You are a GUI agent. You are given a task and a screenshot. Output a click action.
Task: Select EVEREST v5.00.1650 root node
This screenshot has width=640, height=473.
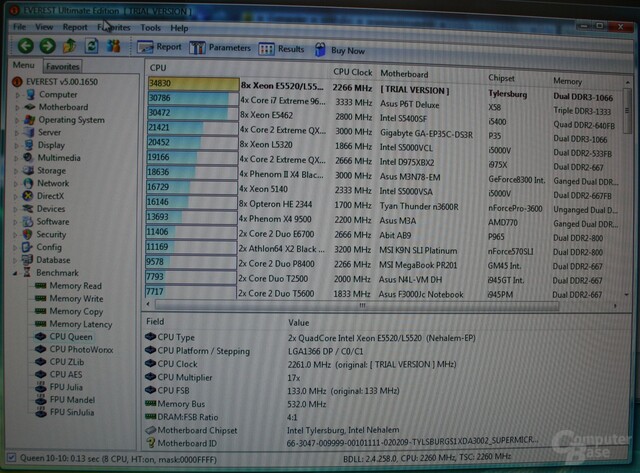pyautogui.click(x=56, y=82)
